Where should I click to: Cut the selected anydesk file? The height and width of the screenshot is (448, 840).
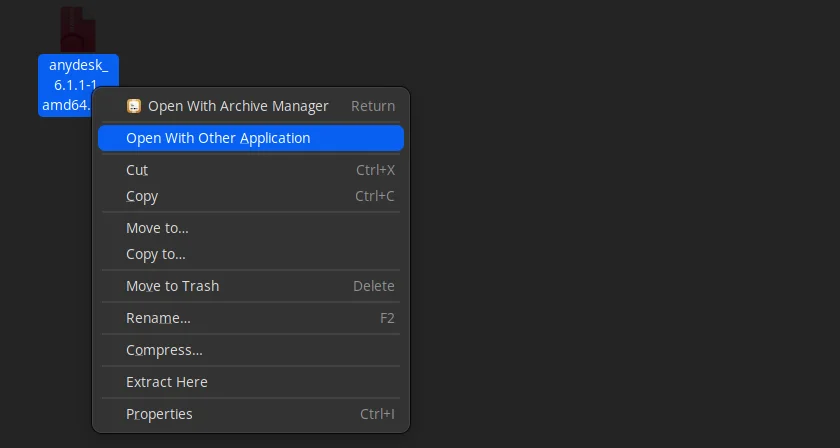[137, 170]
